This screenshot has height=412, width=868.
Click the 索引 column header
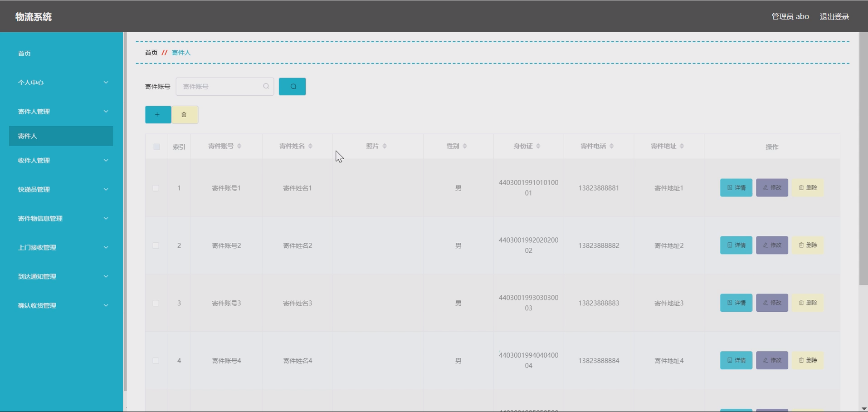point(179,147)
